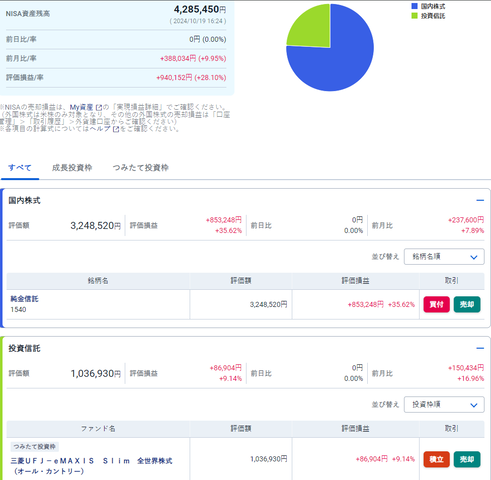Image resolution: width=491 pixels, height=480 pixels.
Task: Collapse the 投資信託 section
Action: 480,348
